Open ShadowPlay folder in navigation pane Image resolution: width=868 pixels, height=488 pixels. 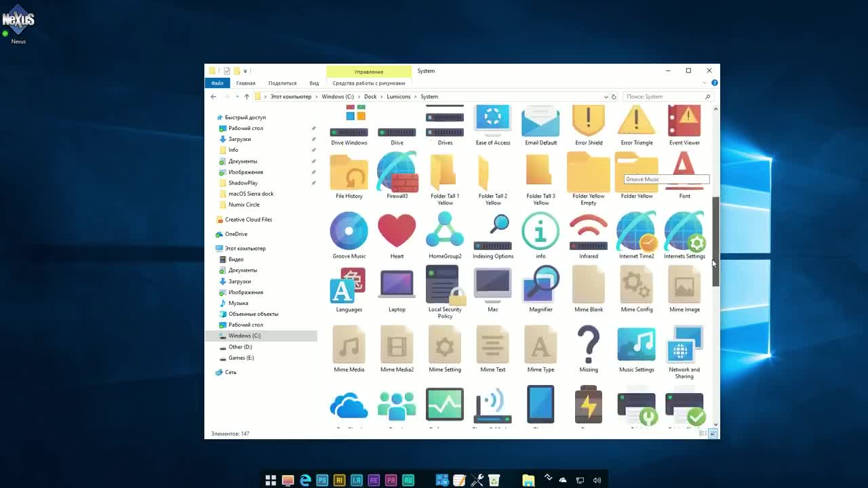point(243,182)
